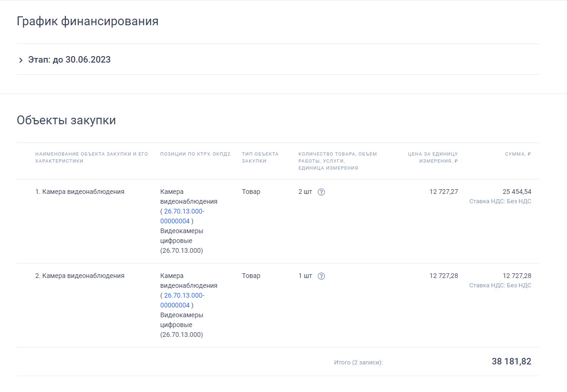The height and width of the screenshot is (392, 567).
Task: Click 'Видеокамеры цифровые' text in second row
Action: 182,320
